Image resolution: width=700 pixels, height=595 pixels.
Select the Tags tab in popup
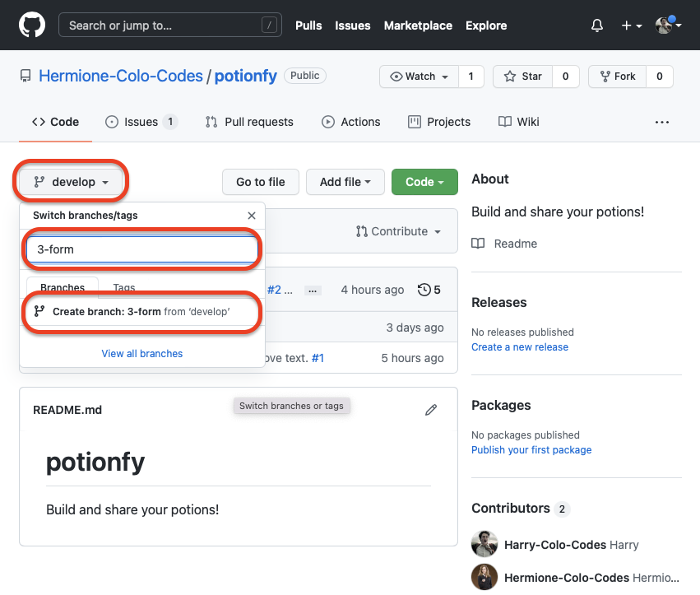coord(124,288)
